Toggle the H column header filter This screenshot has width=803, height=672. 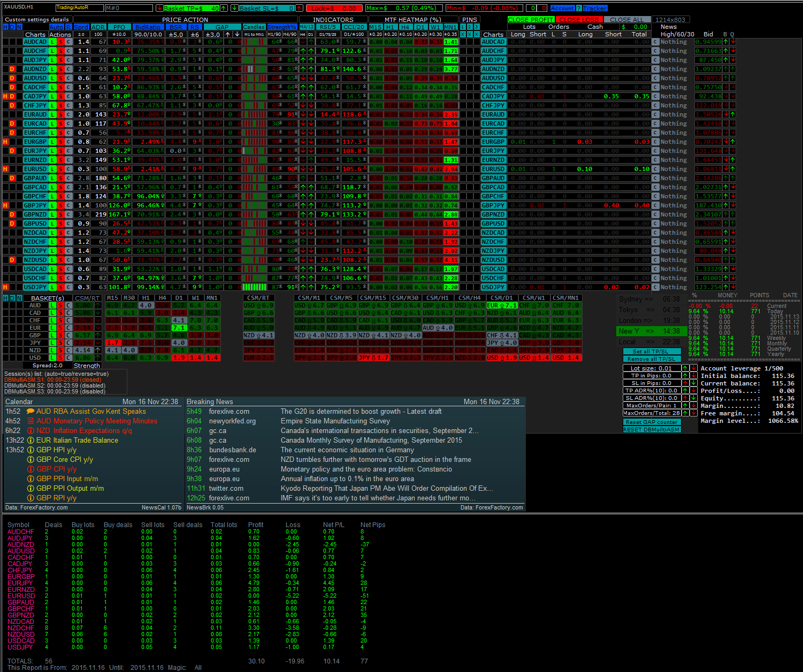coord(5,27)
